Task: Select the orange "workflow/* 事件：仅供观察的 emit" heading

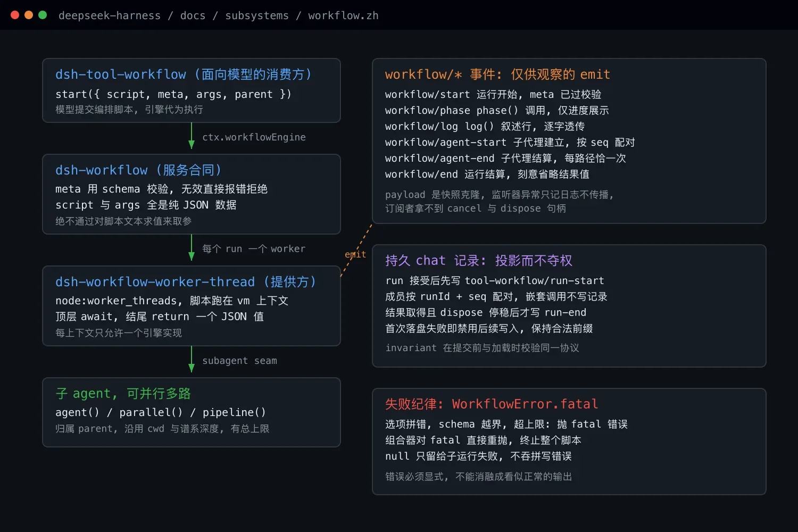Action: [498, 74]
